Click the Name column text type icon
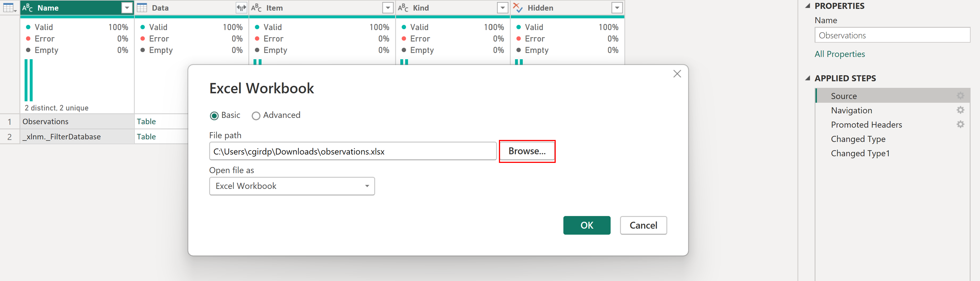 click(x=28, y=8)
